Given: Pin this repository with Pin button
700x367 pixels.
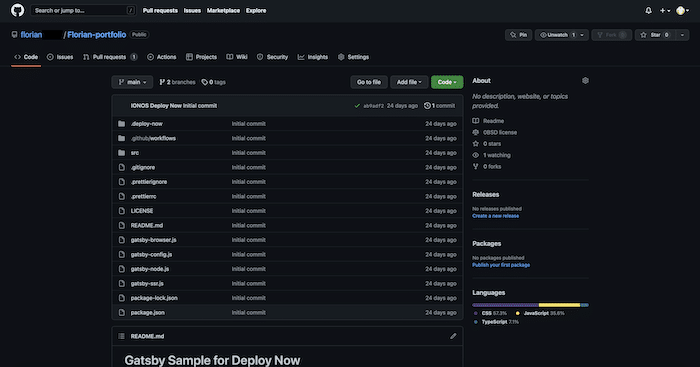Looking at the screenshot, I should point(518,35).
